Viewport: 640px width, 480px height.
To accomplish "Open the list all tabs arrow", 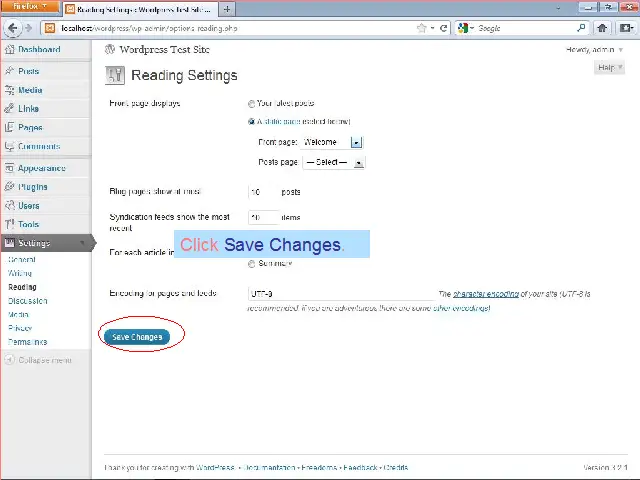I will (x=558, y=8).
